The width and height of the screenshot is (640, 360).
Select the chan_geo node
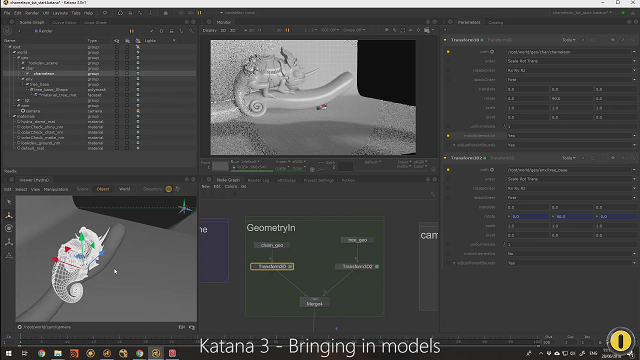coord(272,245)
